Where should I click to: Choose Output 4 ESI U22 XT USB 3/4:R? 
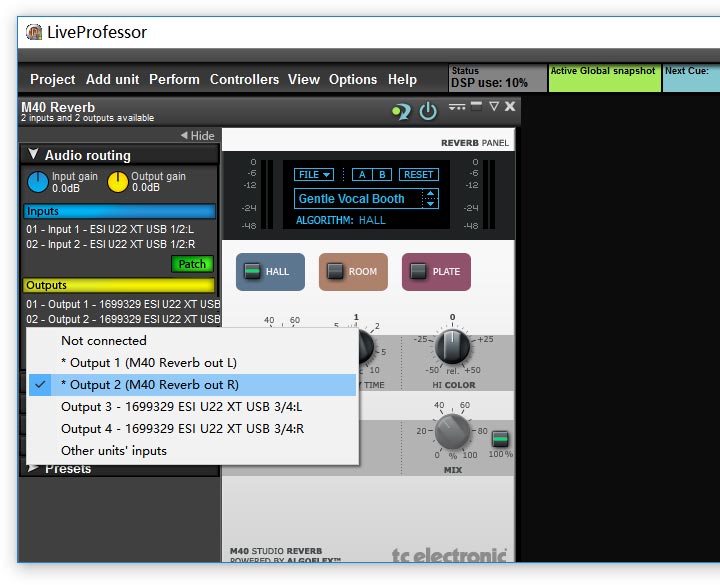192,429
